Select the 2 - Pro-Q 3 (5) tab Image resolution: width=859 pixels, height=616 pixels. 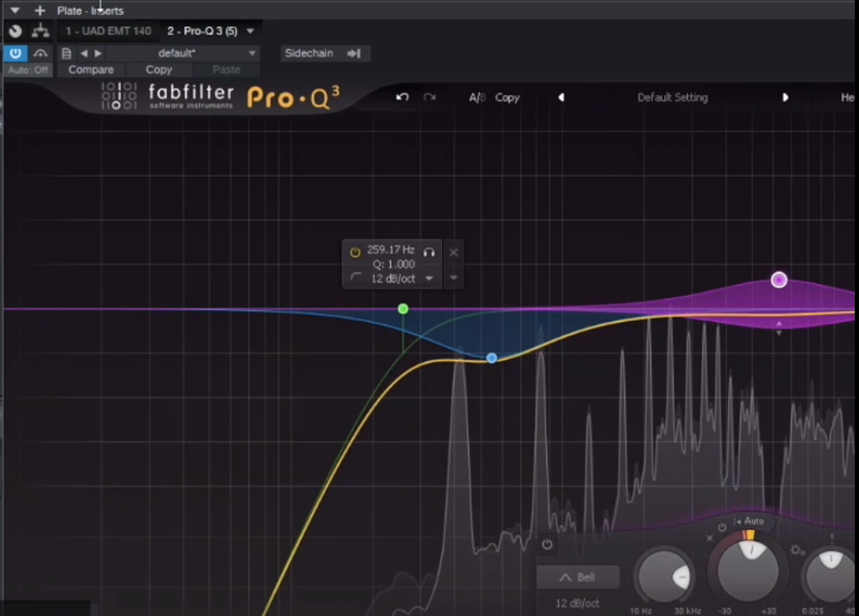click(x=202, y=31)
